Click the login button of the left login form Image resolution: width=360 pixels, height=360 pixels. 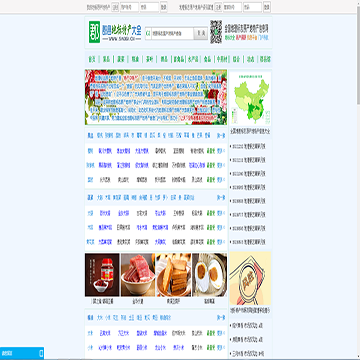(163, 7)
